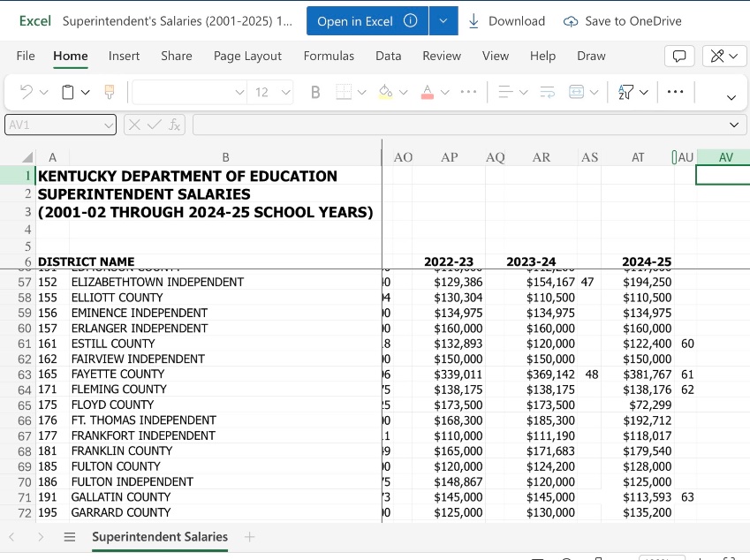Expand the alignment dropdown arrow
The height and width of the screenshot is (560, 750).
click(523, 92)
